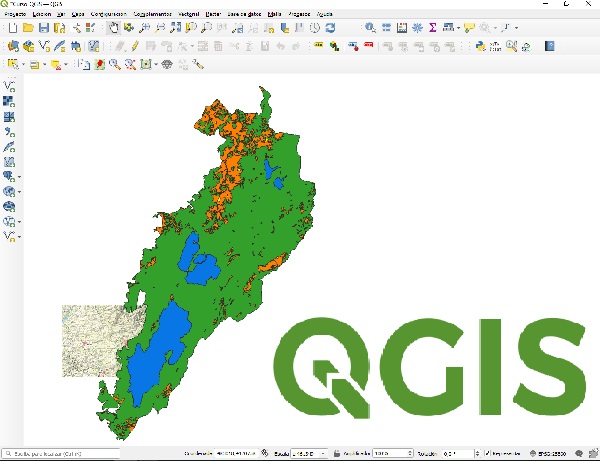Click the New GeoPackage Layer icon

pos(28,46)
